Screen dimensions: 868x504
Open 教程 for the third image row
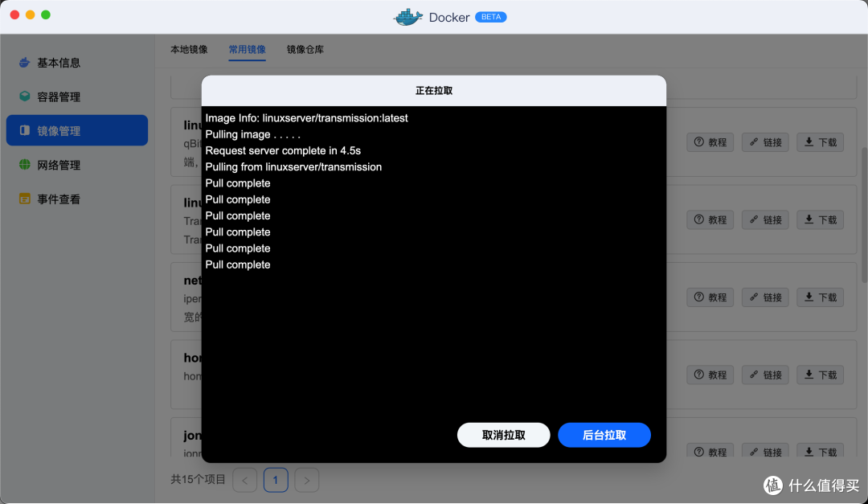click(x=710, y=297)
